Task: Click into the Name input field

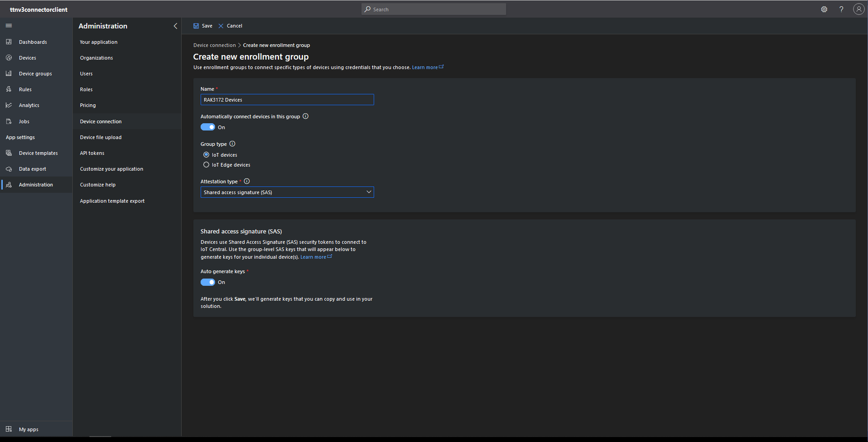Action: pos(287,100)
